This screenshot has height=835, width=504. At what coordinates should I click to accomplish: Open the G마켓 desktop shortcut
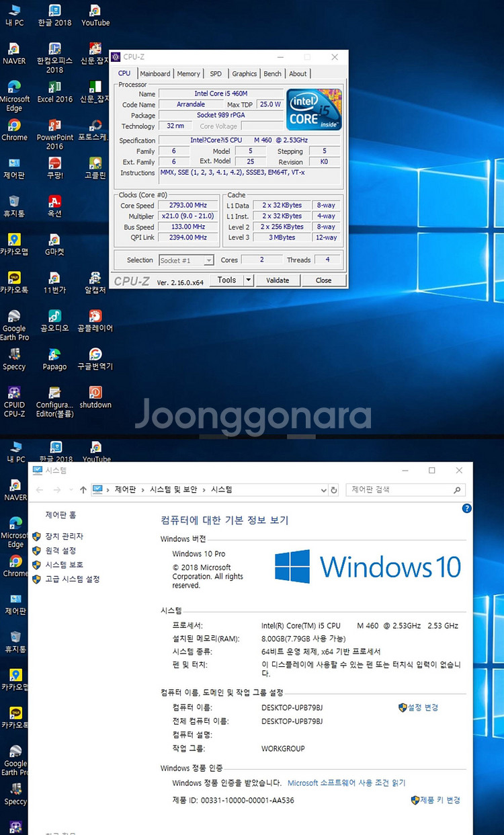click(x=54, y=245)
